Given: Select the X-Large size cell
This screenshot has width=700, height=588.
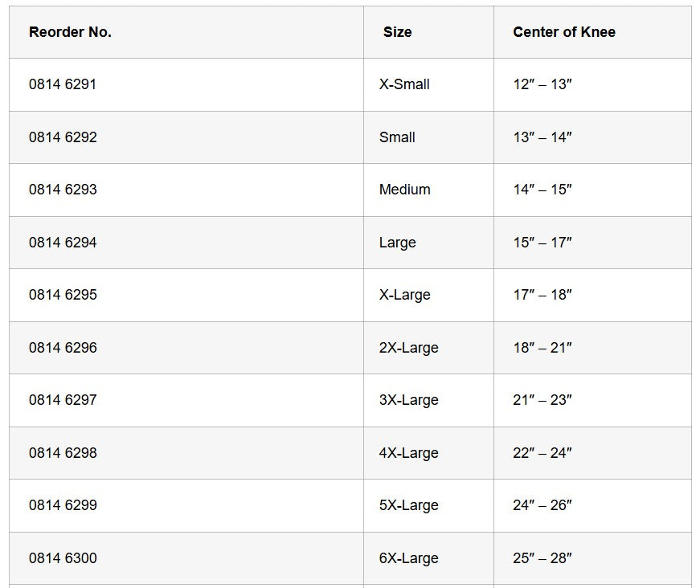Looking at the screenshot, I should pos(404,295).
